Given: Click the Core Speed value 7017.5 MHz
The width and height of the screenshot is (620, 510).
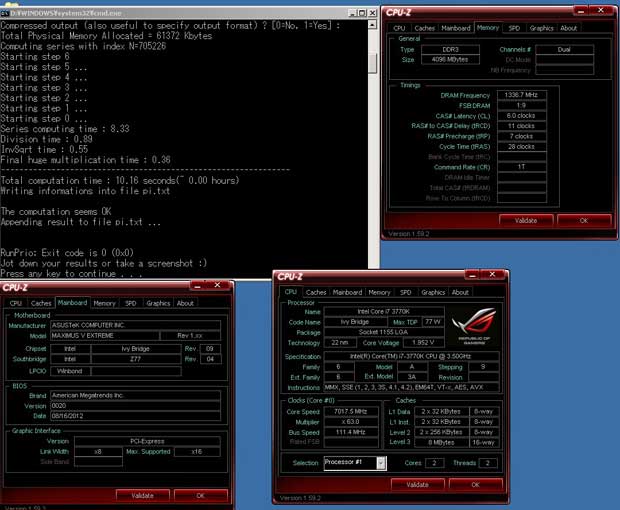Looking at the screenshot, I should [x=351, y=412].
